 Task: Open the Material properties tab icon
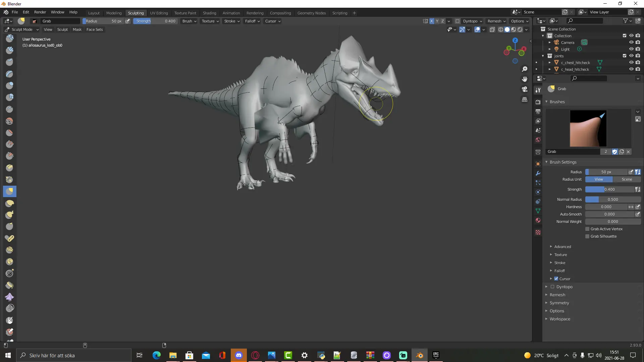538,220
